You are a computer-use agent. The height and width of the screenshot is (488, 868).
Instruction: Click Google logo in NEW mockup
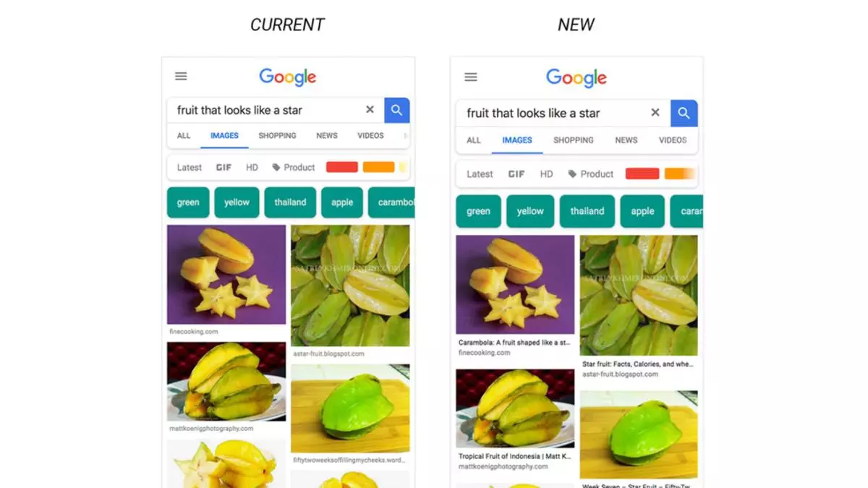(x=576, y=77)
